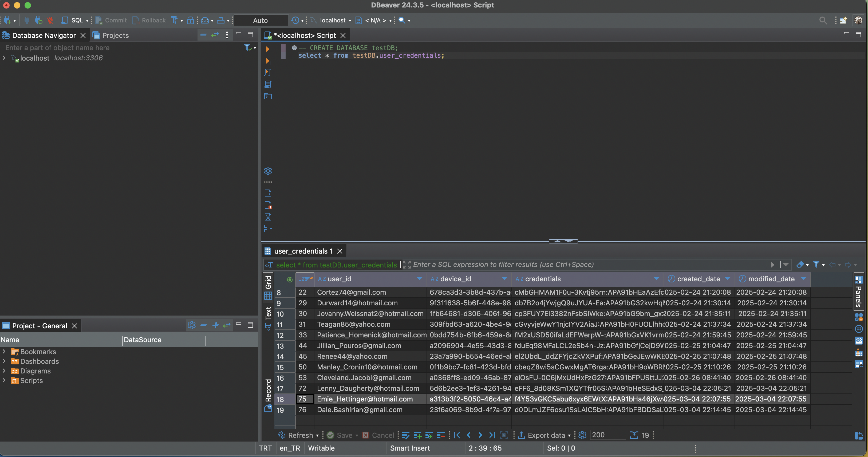Viewport: 868px width, 457px height.
Task: Open transaction log history icon
Action: pyautogui.click(x=295, y=21)
